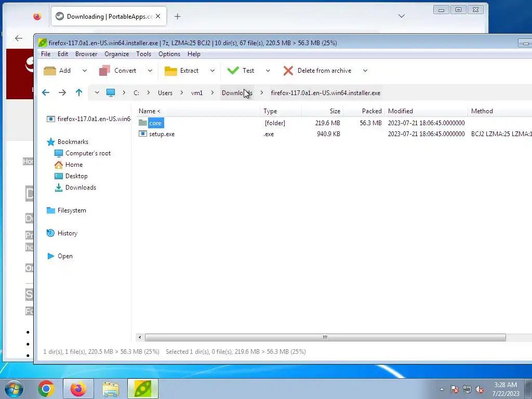Image resolution: width=532 pixels, height=399 pixels.
Task: Click the red X Delete from archive
Action: point(288,71)
